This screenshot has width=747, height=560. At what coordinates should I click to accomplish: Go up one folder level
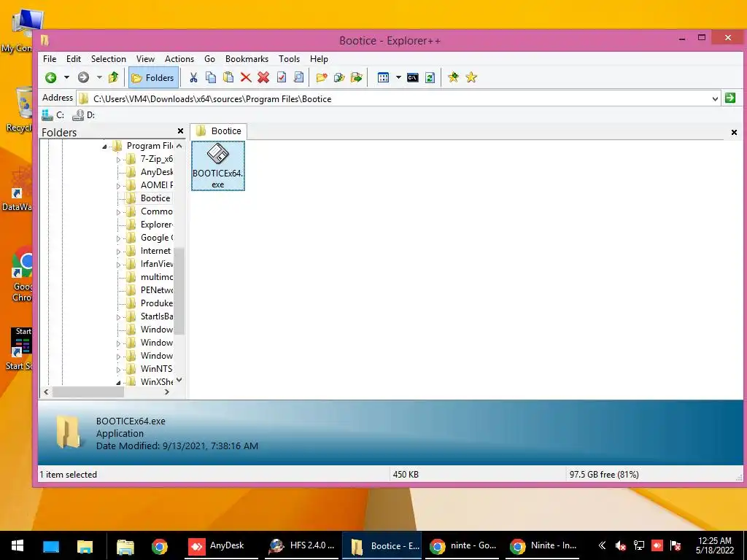click(x=113, y=77)
